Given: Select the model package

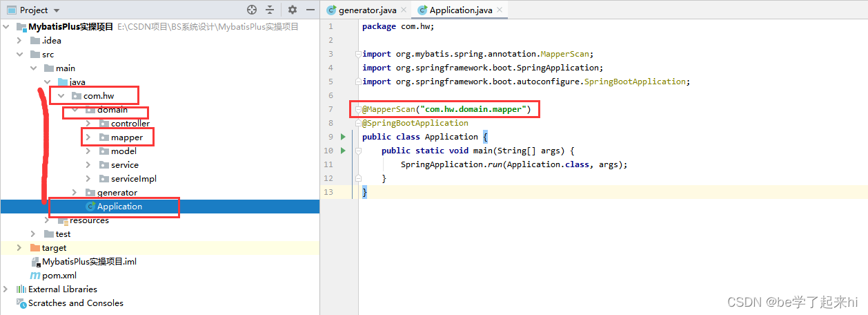Looking at the screenshot, I should pos(124,151).
